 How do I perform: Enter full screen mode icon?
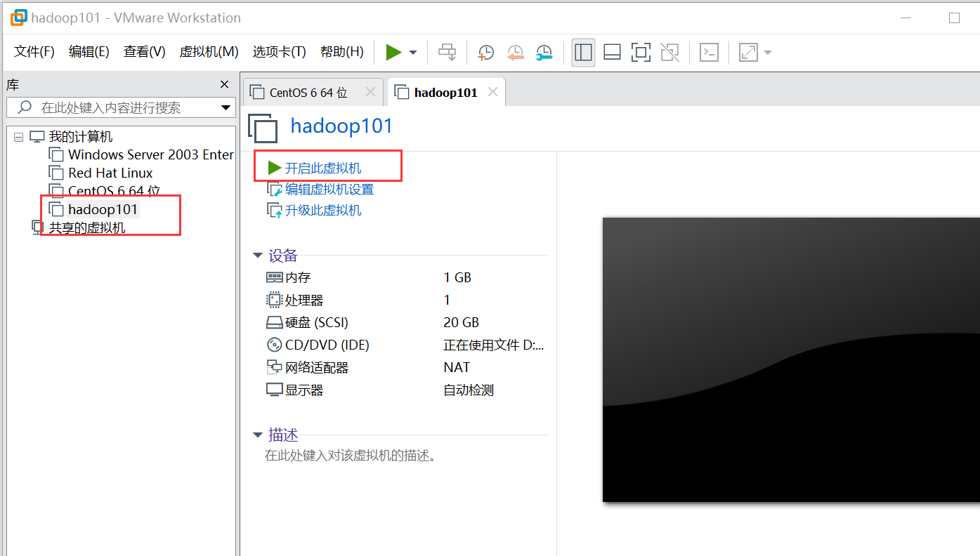(641, 52)
